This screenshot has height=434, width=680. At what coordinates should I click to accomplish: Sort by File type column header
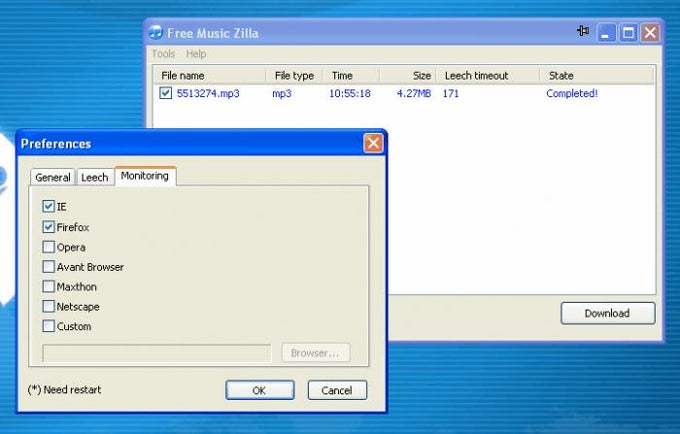coord(294,75)
